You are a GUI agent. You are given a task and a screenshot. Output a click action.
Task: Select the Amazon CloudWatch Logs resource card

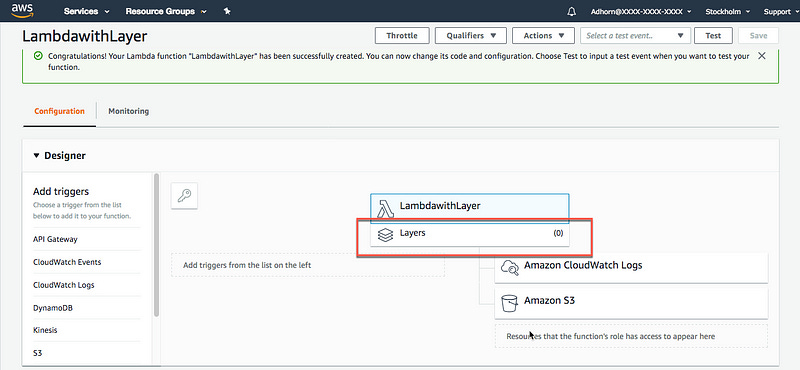[x=631, y=267]
